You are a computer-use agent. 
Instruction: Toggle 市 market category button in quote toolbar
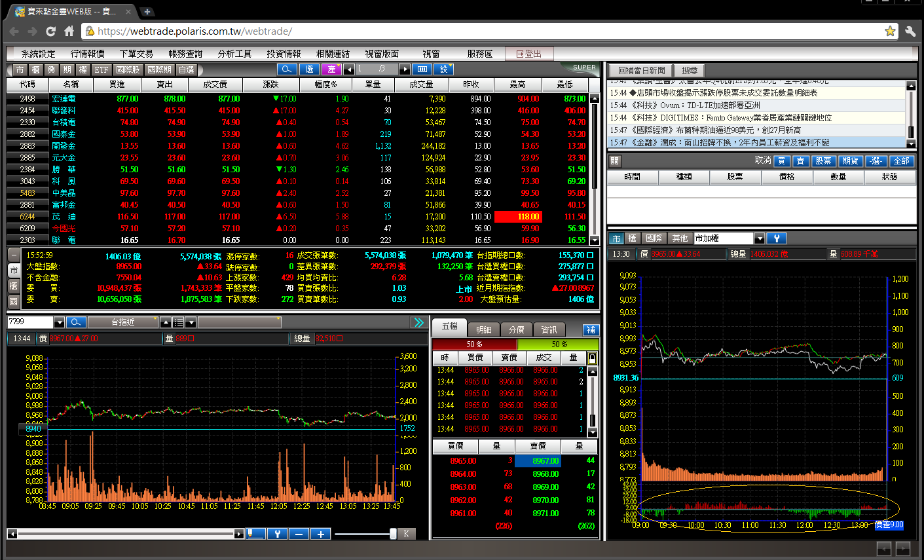[x=20, y=69]
